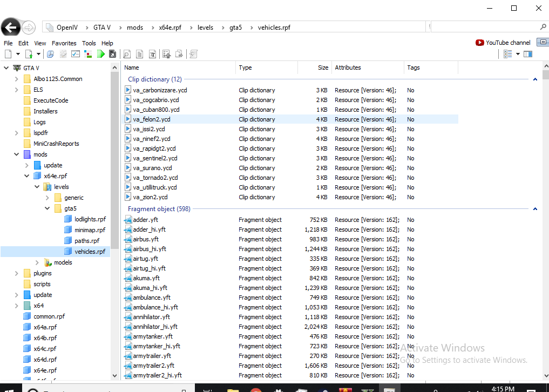Click the text viewer 'T' toolbar icon
Viewport: 549px width, 392px height.
pyautogui.click(x=153, y=54)
